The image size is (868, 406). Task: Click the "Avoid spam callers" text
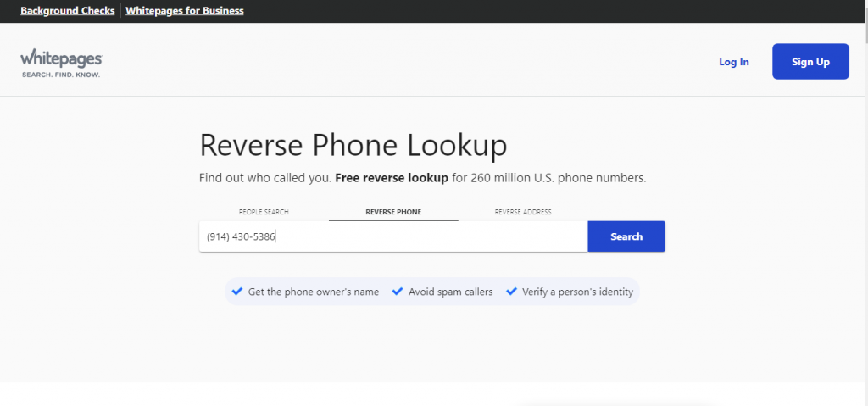pyautogui.click(x=450, y=292)
